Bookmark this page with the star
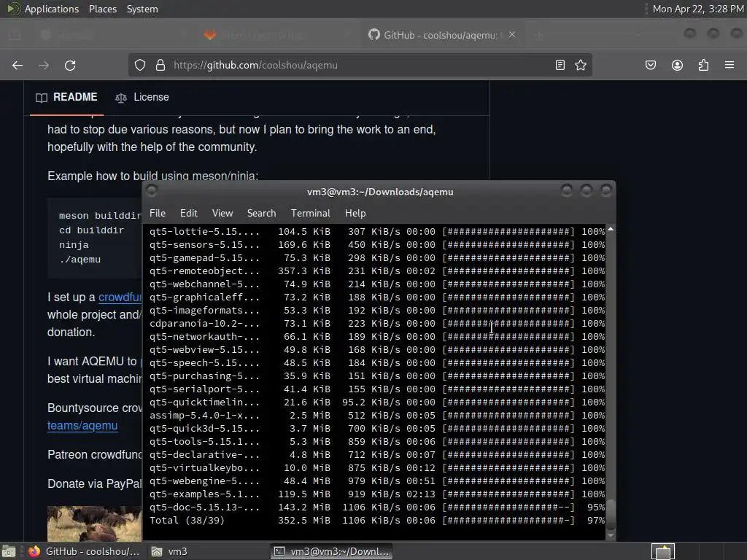 tap(580, 65)
